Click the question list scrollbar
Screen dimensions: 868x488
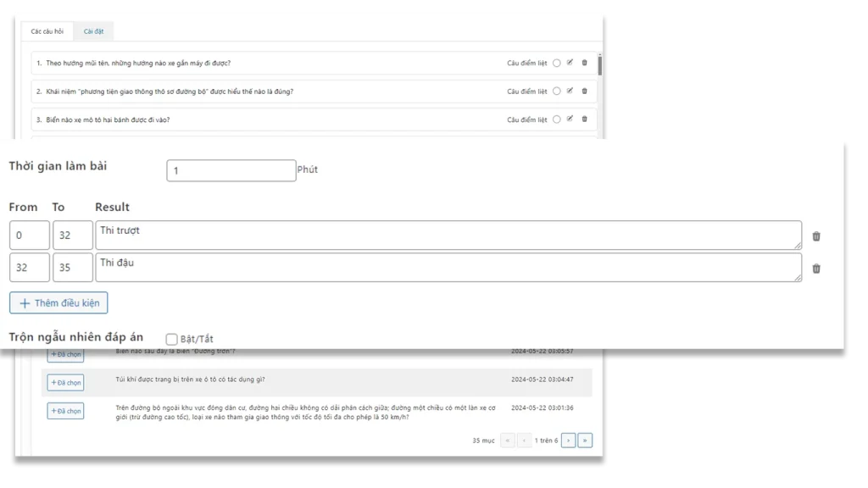click(x=600, y=66)
